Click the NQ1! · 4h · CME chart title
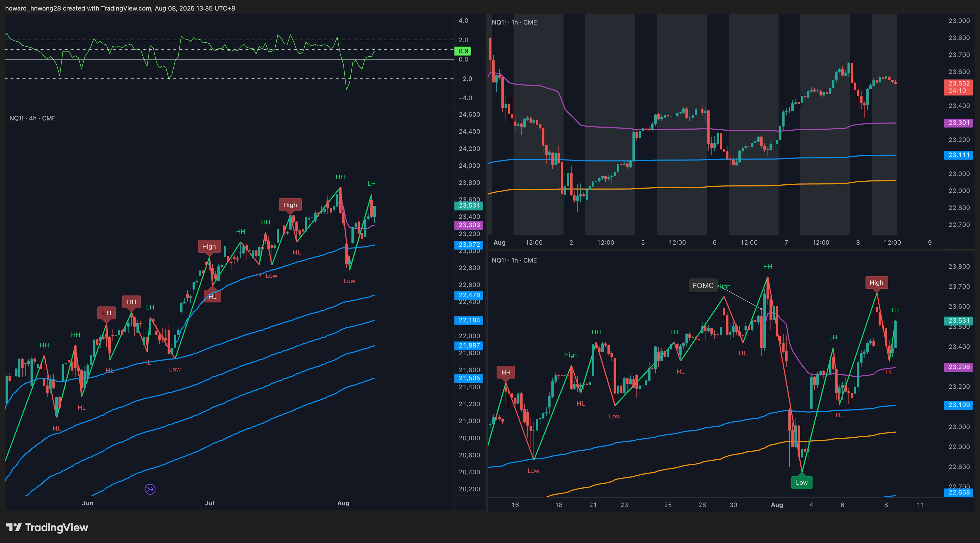980x543 pixels. [x=32, y=118]
